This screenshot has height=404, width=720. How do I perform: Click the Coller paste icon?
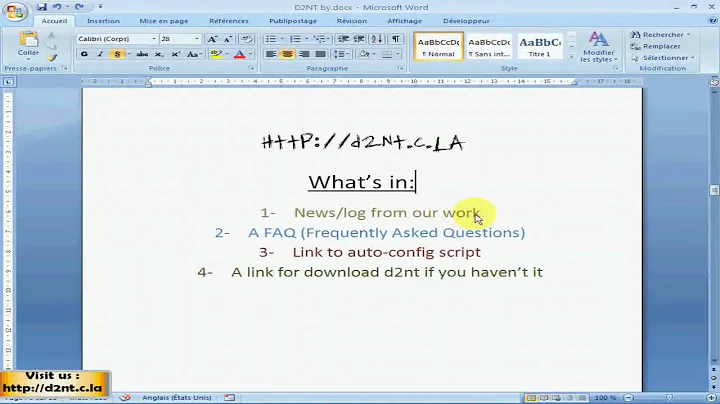click(28, 41)
